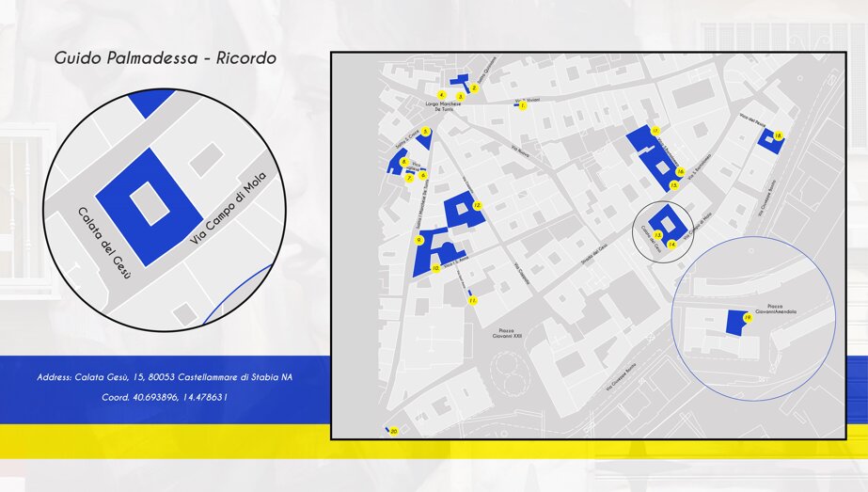Click the Calata del Gesù label in zoom circle

pyautogui.click(x=104, y=242)
